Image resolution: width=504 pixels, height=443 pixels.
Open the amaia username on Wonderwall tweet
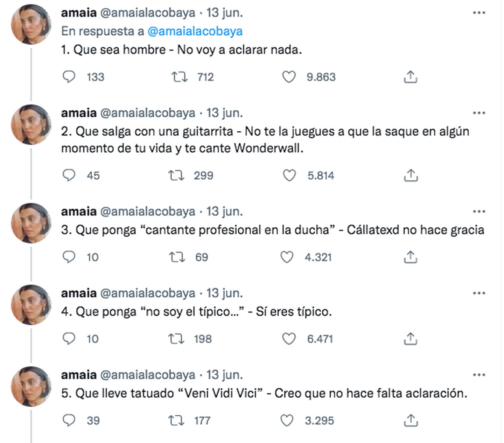pyautogui.click(x=79, y=113)
